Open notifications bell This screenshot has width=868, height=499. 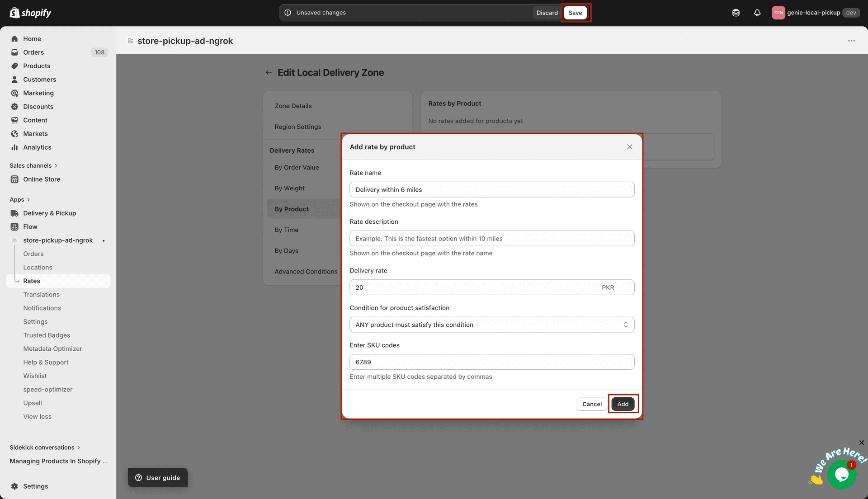point(757,13)
